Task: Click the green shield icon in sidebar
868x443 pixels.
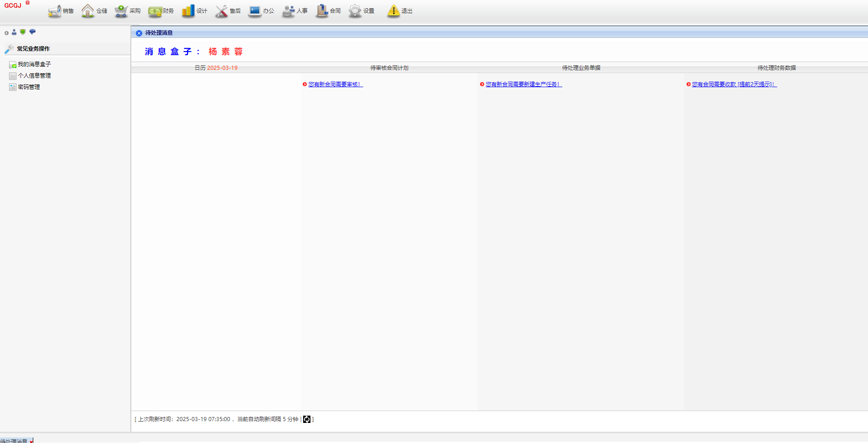Action: (23, 32)
